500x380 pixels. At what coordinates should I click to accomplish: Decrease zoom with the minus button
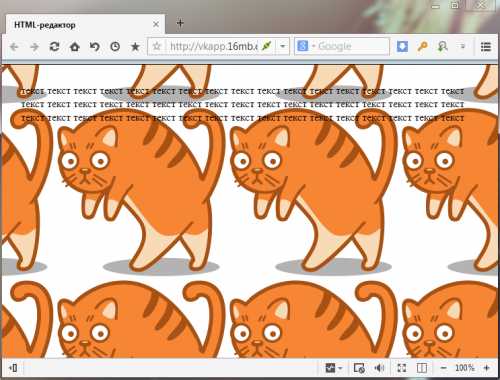pyautogui.click(x=443, y=368)
